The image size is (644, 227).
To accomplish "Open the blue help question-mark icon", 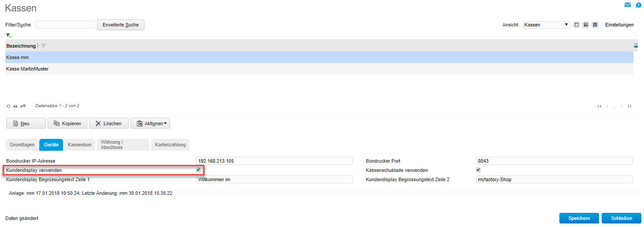I will click(638, 5).
